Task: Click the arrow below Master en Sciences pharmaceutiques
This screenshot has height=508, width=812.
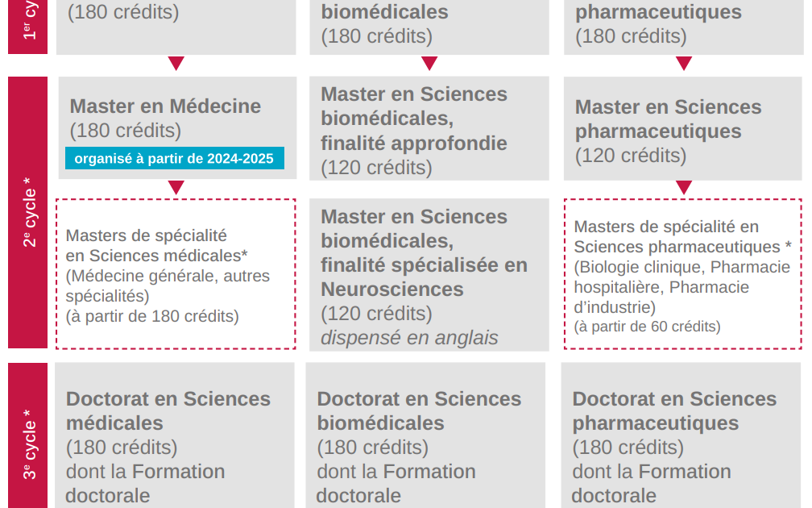Action: 684,188
